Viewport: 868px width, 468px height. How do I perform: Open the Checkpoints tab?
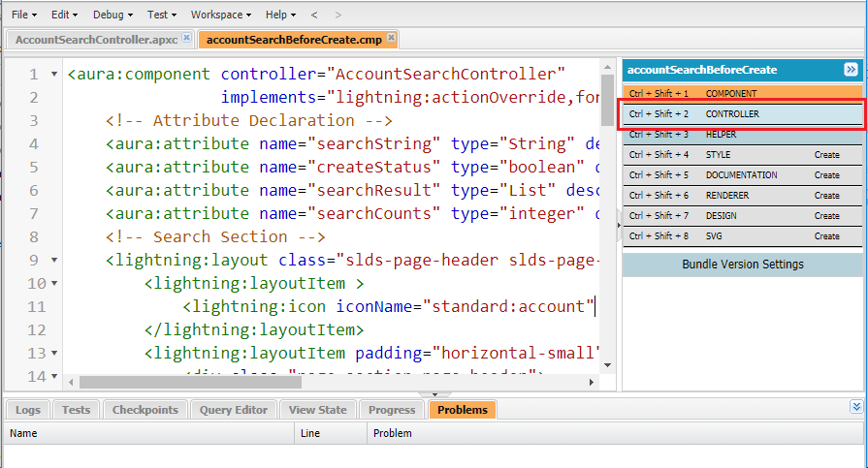pos(145,410)
